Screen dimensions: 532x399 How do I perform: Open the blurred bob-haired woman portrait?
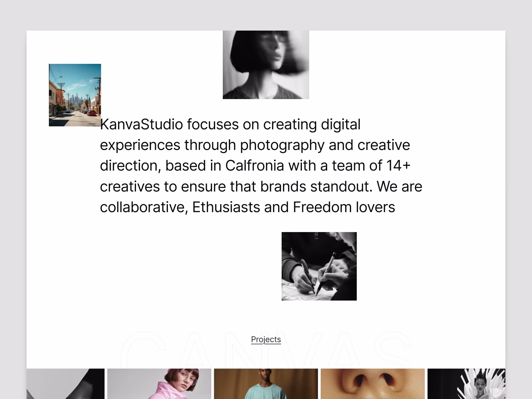point(266,65)
